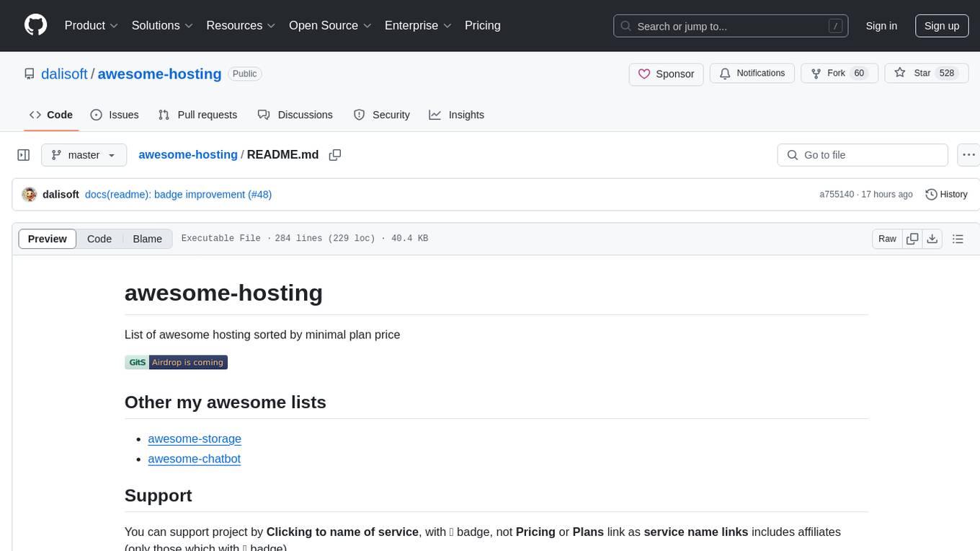
Task: Open the Enterprise dropdown menu
Action: point(418,25)
